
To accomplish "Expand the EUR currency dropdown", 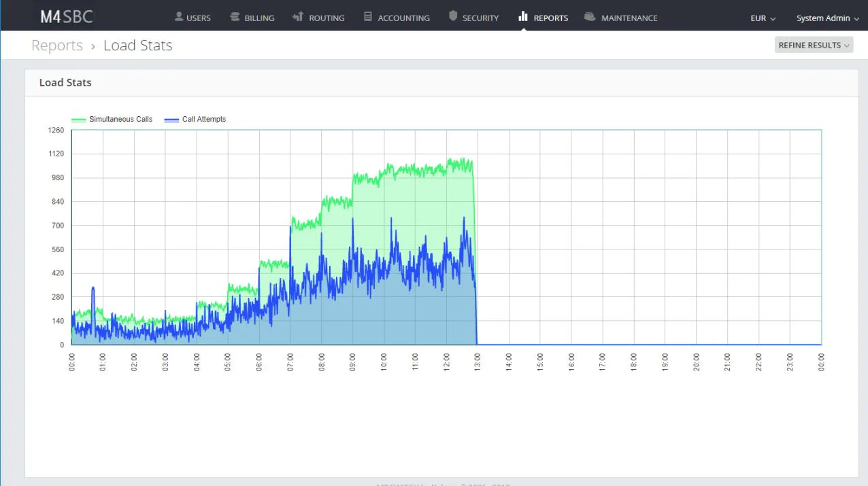I will pyautogui.click(x=763, y=18).
